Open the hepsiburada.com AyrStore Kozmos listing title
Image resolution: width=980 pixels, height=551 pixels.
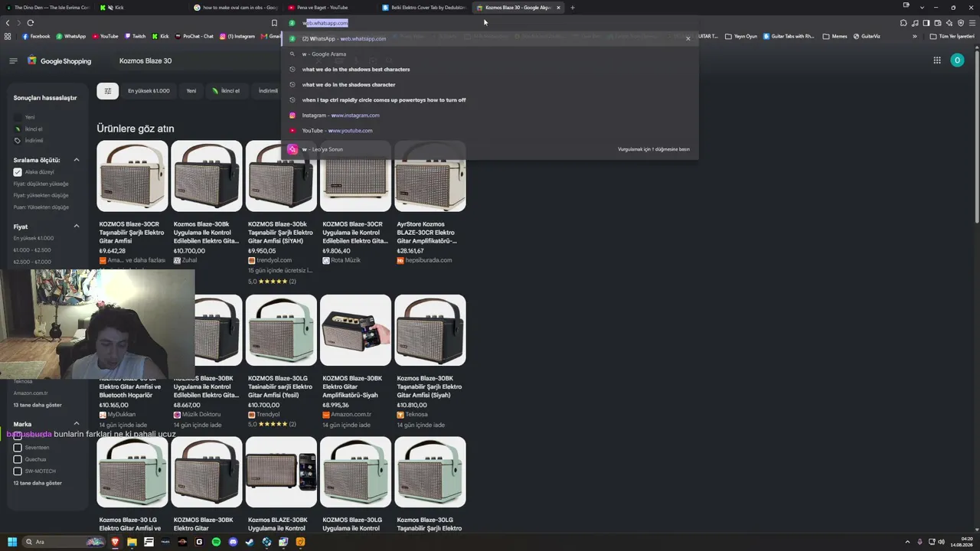(426, 233)
